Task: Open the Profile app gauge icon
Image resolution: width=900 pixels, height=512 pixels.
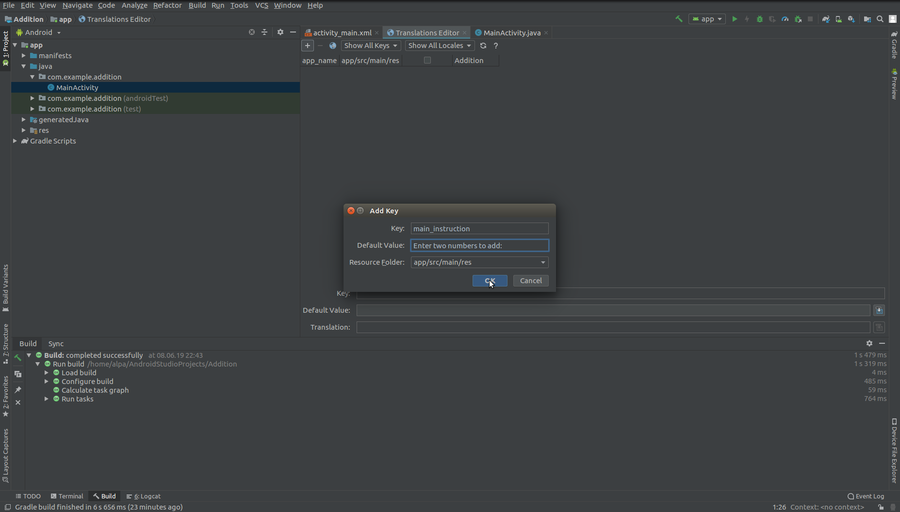Action: point(785,19)
